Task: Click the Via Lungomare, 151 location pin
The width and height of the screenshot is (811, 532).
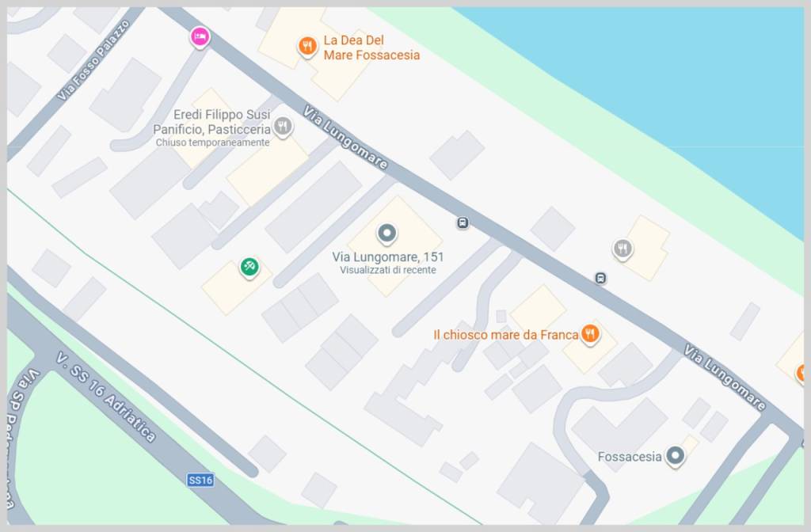Action: click(386, 234)
